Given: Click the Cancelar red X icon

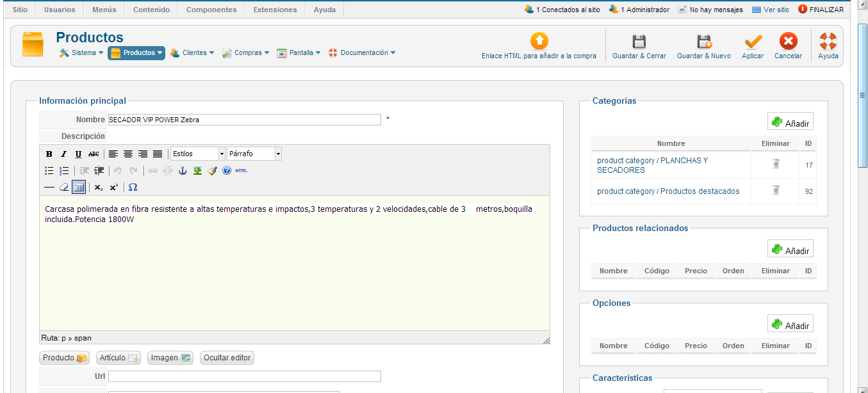Looking at the screenshot, I should (x=788, y=42).
